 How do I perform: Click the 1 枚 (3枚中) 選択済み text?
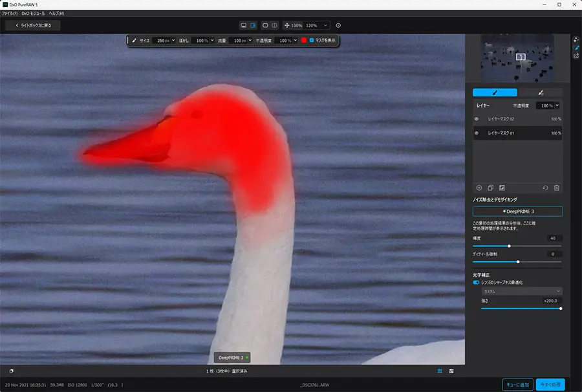click(226, 371)
